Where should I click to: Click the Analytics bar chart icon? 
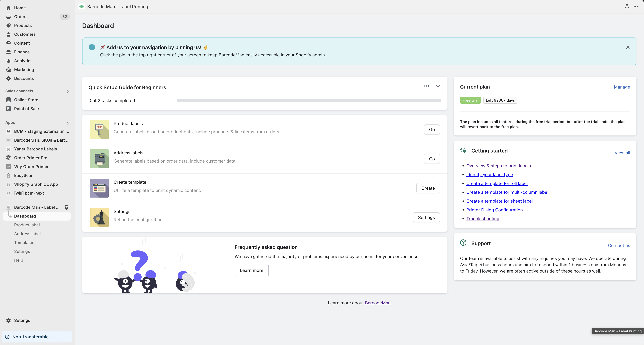pos(9,61)
